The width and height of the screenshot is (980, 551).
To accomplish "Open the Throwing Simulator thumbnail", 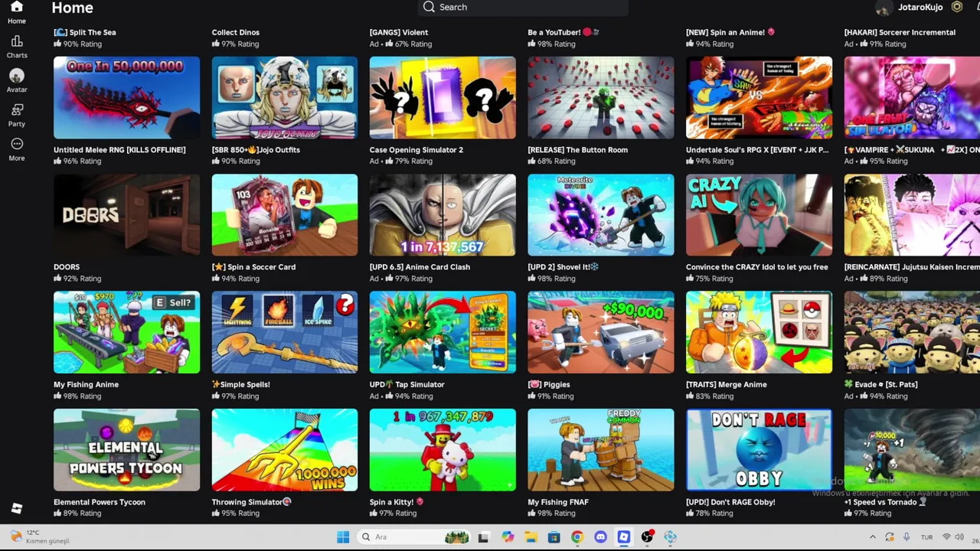I will click(285, 450).
